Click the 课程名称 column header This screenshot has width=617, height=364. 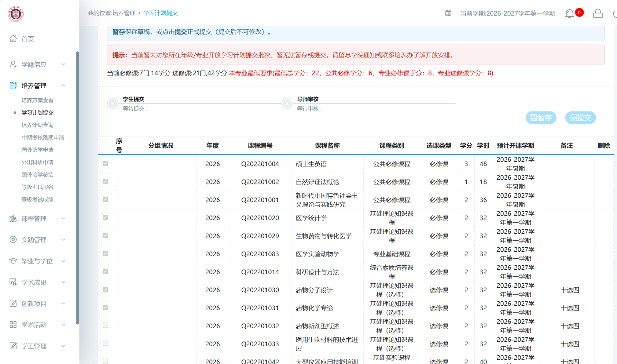tap(327, 146)
